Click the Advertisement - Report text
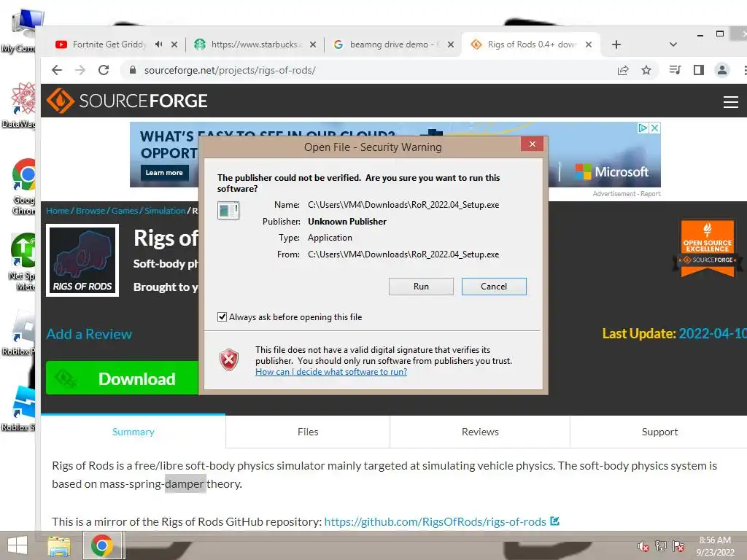The image size is (747, 560). pos(627,194)
